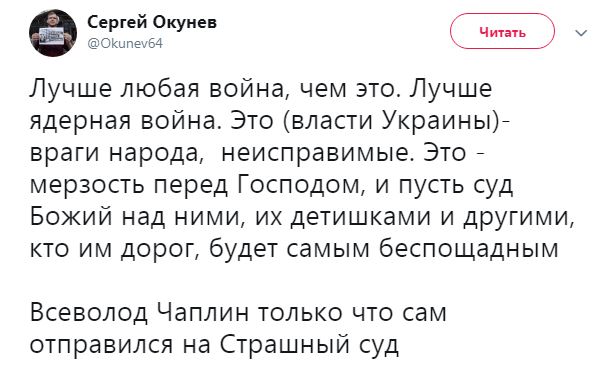608x373 pixels.
Task: Expand the tweet options chevron
Action: 581,33
